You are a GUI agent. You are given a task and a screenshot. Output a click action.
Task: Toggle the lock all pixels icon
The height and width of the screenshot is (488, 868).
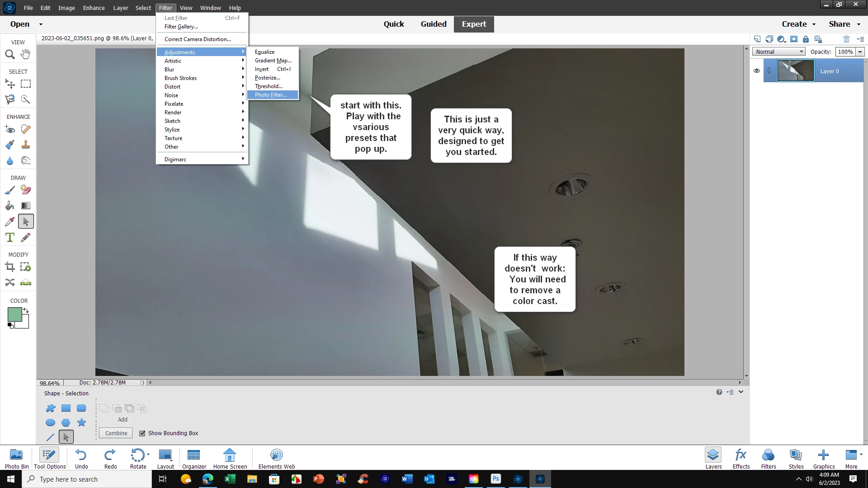[x=806, y=39]
